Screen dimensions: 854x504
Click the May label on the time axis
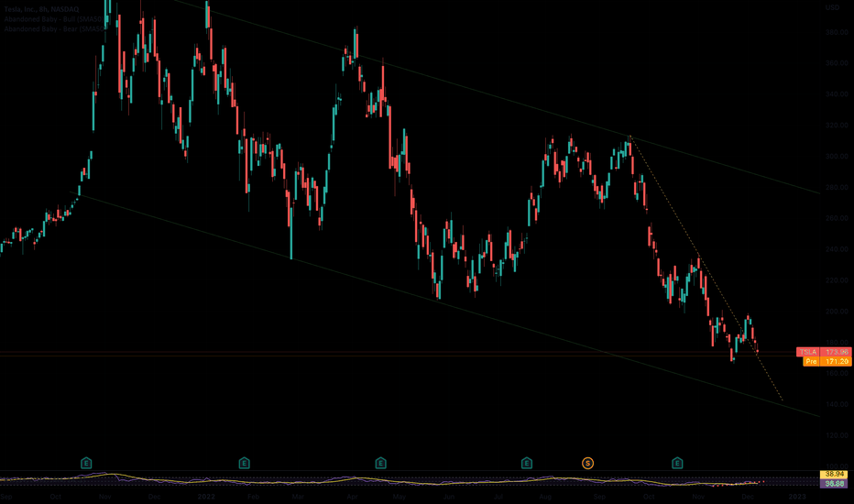[400, 497]
